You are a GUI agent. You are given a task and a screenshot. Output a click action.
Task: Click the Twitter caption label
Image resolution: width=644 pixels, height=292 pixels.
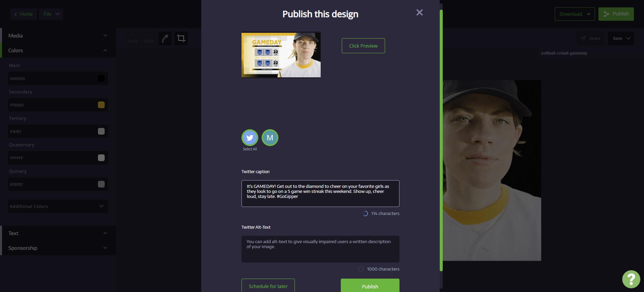(x=255, y=171)
